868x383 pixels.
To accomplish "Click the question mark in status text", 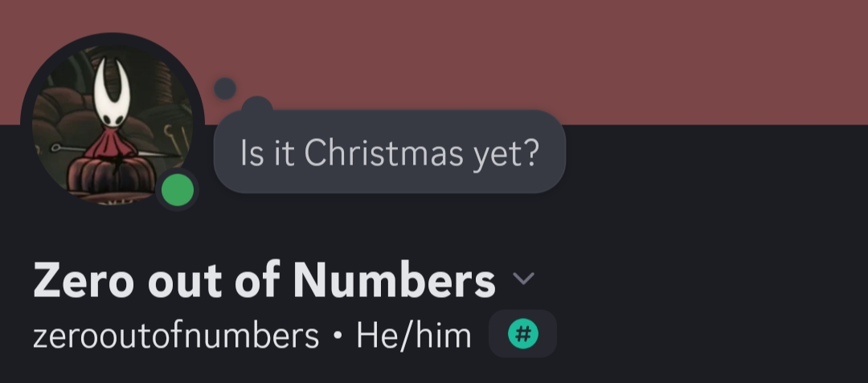I will [528, 153].
